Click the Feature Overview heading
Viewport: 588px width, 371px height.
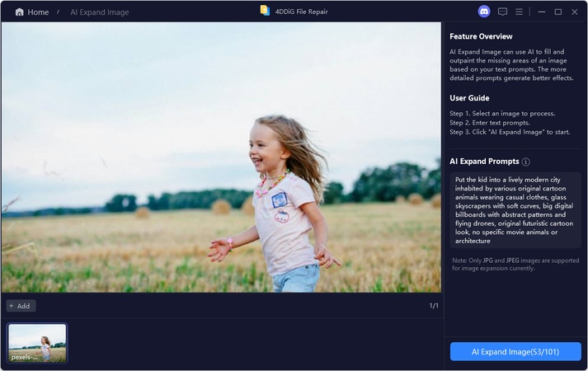(x=481, y=36)
